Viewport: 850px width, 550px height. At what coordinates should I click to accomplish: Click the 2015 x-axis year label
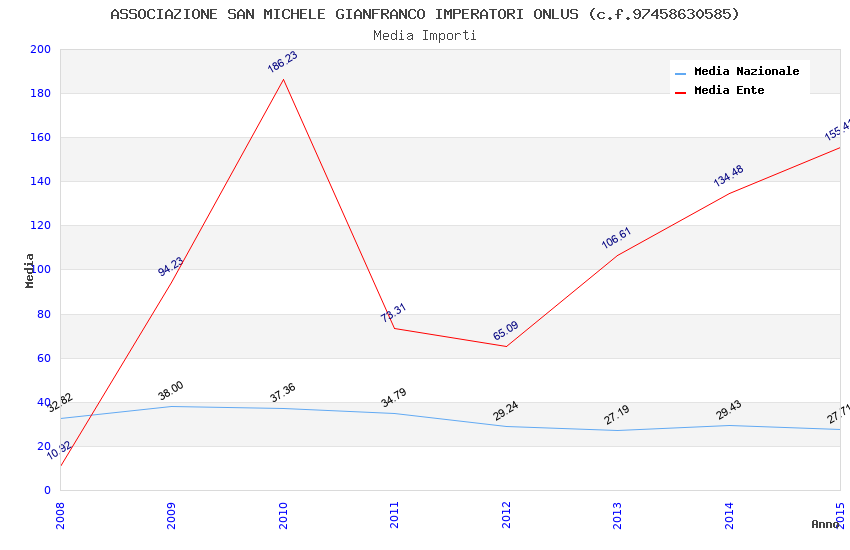840,515
